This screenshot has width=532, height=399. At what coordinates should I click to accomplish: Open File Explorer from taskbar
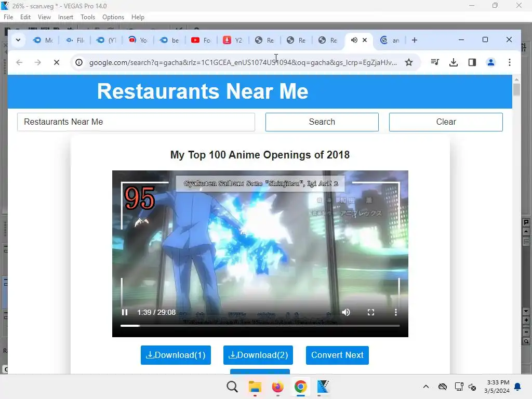255,387
